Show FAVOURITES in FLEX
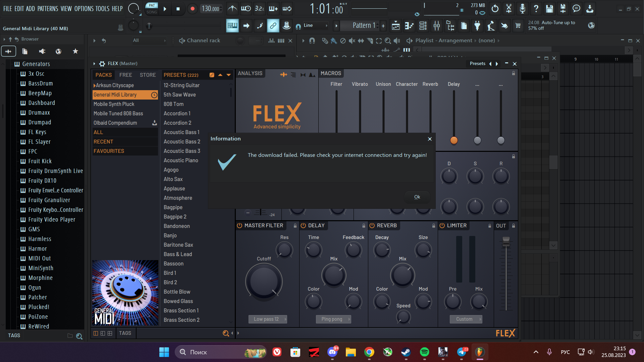 coord(125,151)
